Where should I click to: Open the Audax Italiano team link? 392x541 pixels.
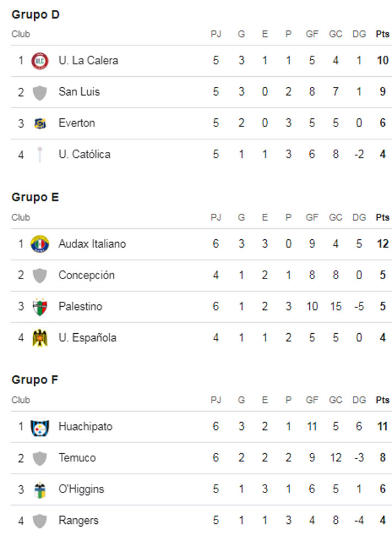[x=92, y=244]
